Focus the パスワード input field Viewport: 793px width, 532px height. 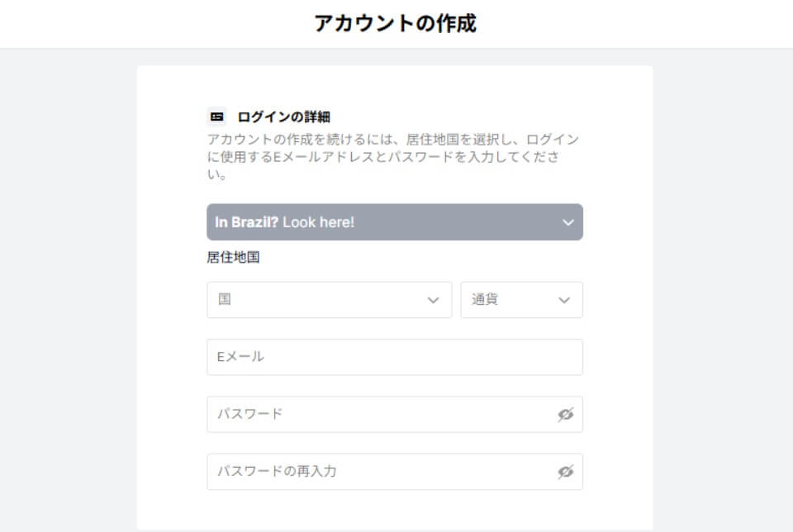pyautogui.click(x=395, y=414)
